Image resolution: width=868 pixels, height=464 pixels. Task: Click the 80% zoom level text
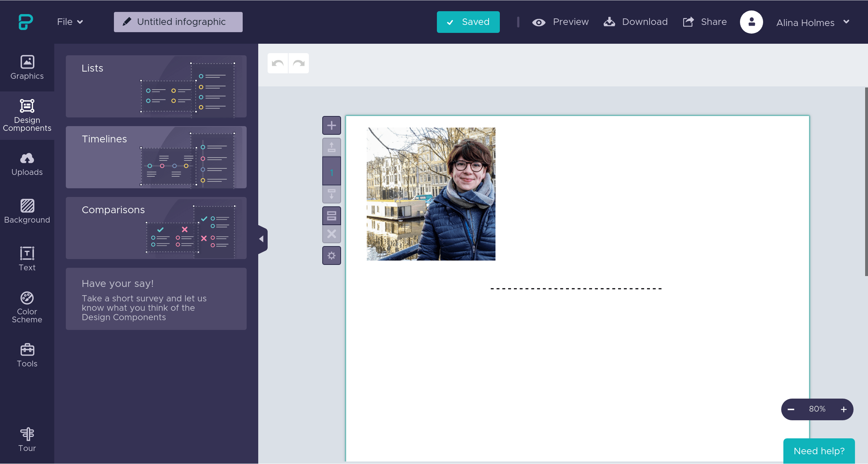point(817,409)
